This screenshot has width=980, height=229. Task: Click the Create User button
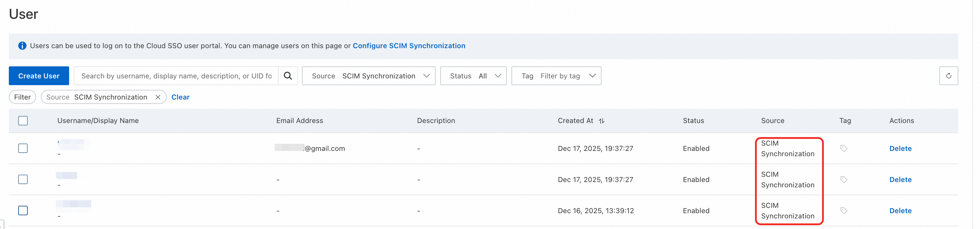pos(39,76)
